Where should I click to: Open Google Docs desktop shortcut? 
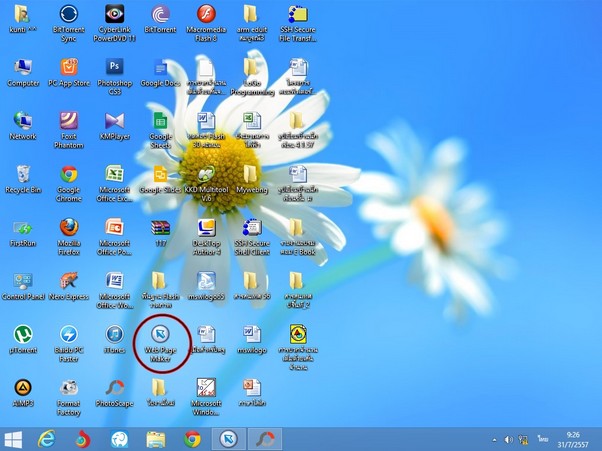(160, 73)
